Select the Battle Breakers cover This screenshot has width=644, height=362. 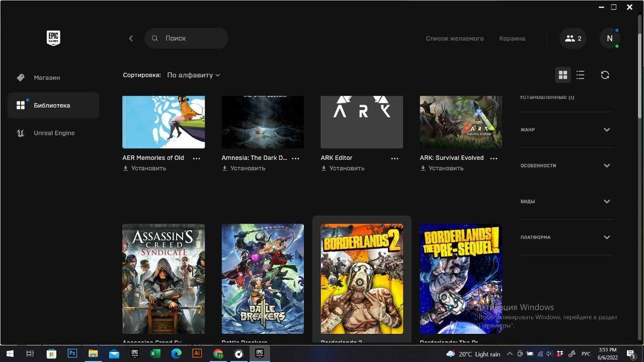pyautogui.click(x=263, y=279)
